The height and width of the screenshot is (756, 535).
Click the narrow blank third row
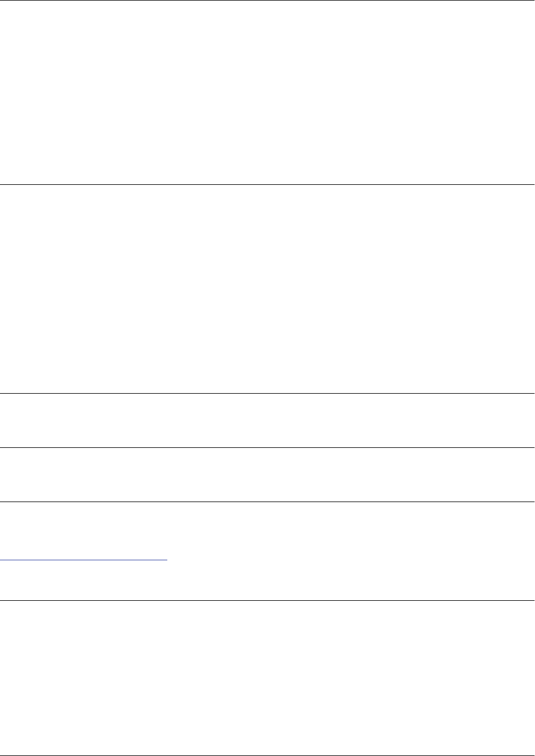tap(267, 421)
